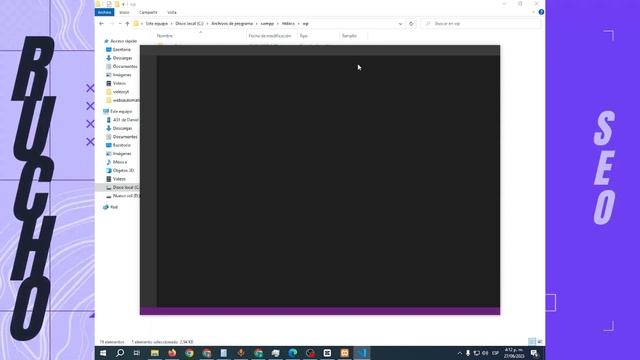The width and height of the screenshot is (640, 360).
Task: Click Archivos de programa breadcrumb
Action: [x=232, y=24]
